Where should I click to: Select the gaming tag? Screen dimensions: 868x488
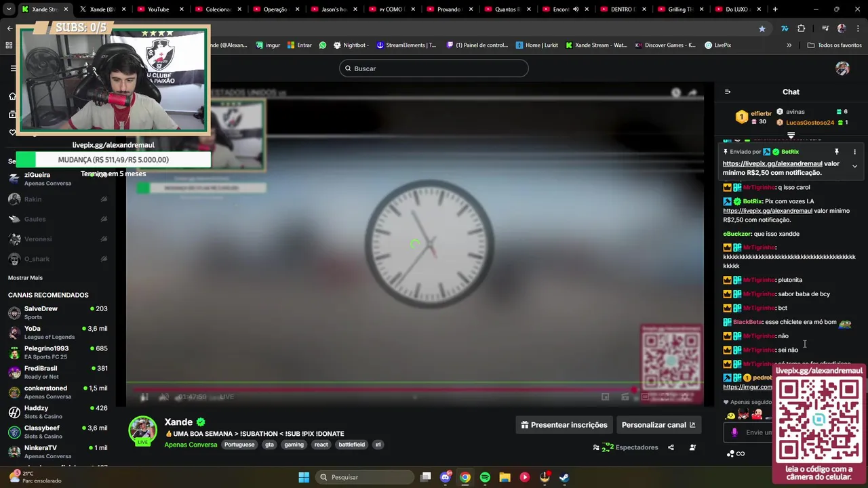pos(294,445)
